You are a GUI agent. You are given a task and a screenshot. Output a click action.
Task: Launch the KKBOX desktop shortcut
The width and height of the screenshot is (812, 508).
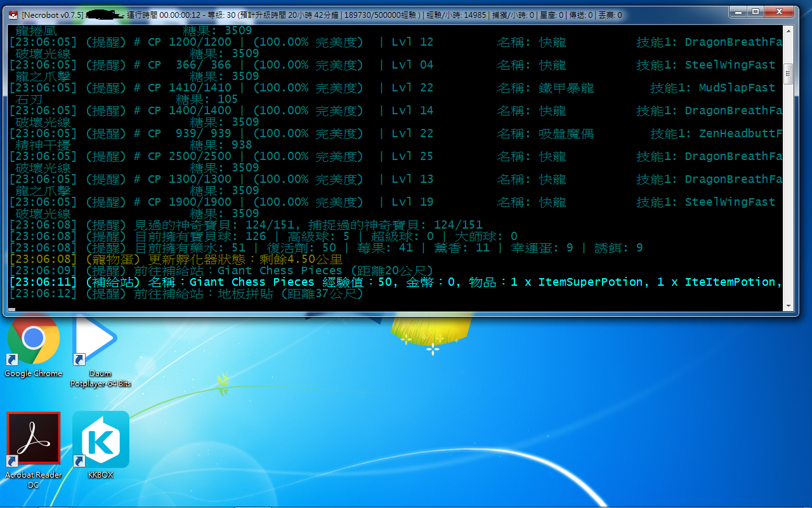100,444
